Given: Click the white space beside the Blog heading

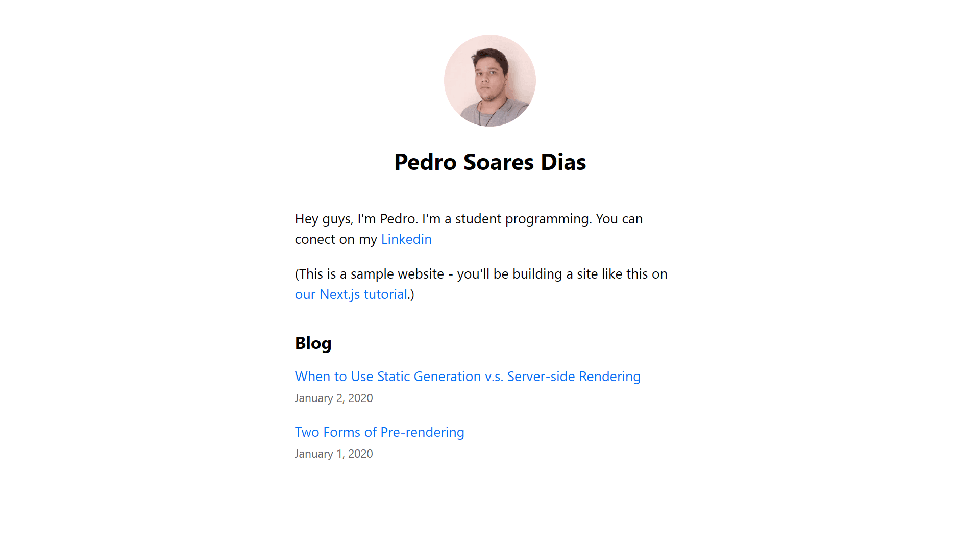Looking at the screenshot, I should 510,343.
